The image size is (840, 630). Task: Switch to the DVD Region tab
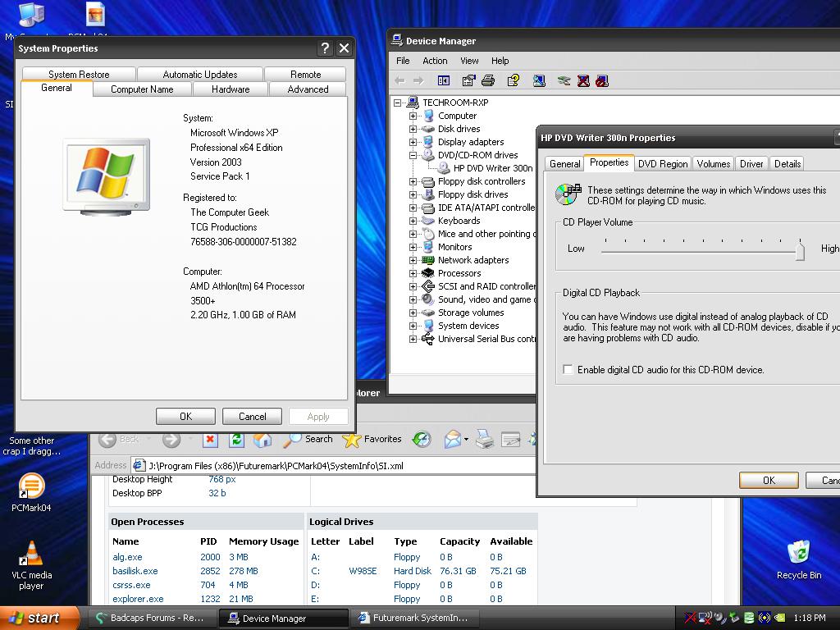[x=663, y=164]
